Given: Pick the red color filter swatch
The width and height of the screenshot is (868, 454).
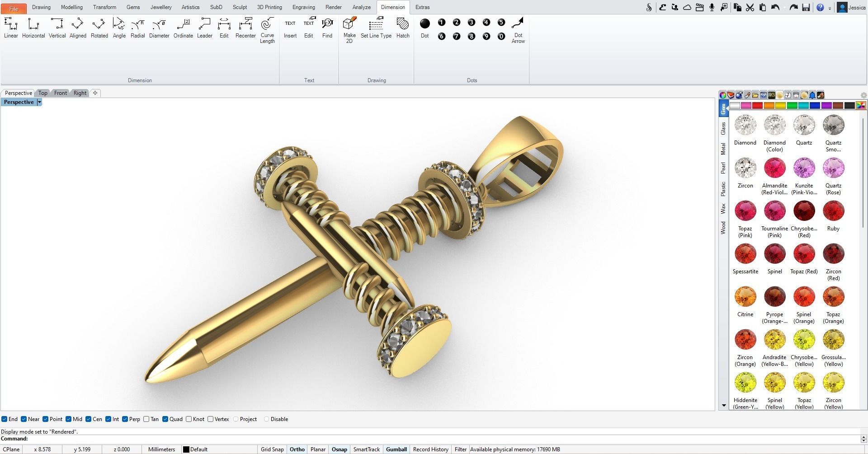Looking at the screenshot, I should click(757, 106).
